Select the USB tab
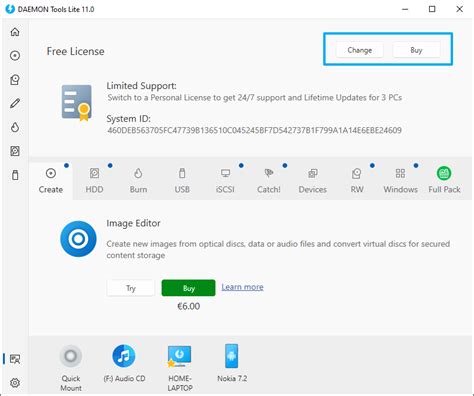The image size is (474, 396). pyautogui.click(x=182, y=181)
